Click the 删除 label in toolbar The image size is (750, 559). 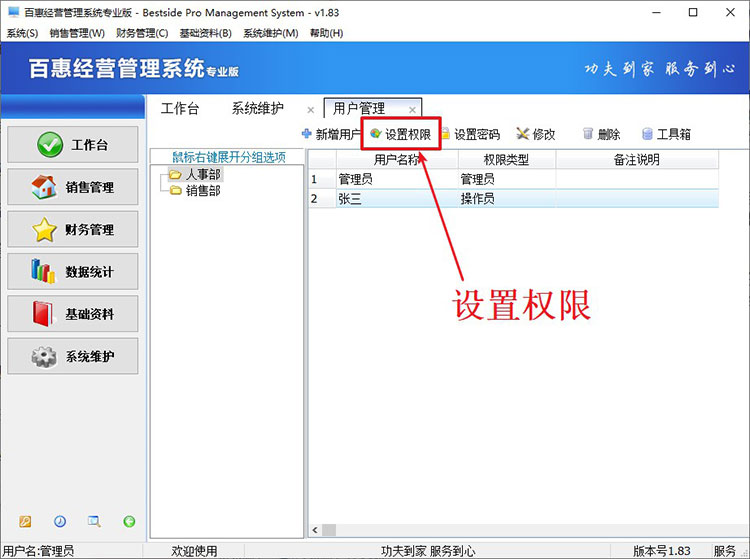point(609,134)
